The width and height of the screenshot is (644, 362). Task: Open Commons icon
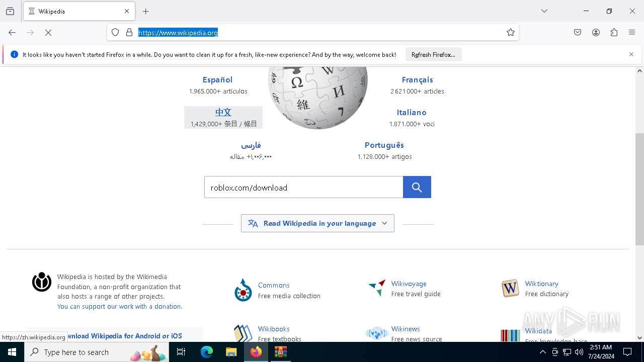pos(243,290)
